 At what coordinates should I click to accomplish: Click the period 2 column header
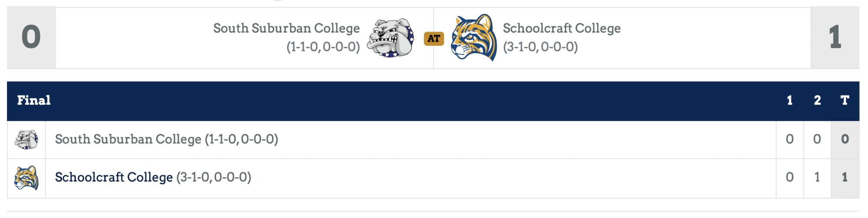pyautogui.click(x=817, y=101)
